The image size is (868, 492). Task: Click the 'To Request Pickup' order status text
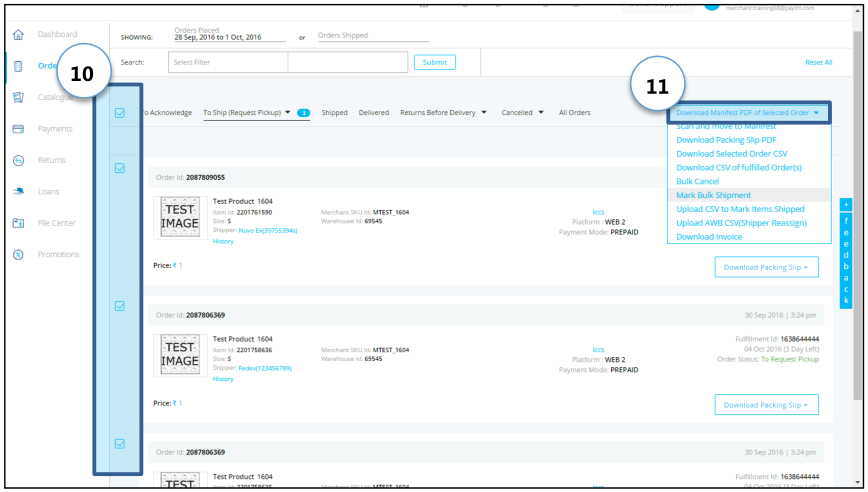pos(790,359)
